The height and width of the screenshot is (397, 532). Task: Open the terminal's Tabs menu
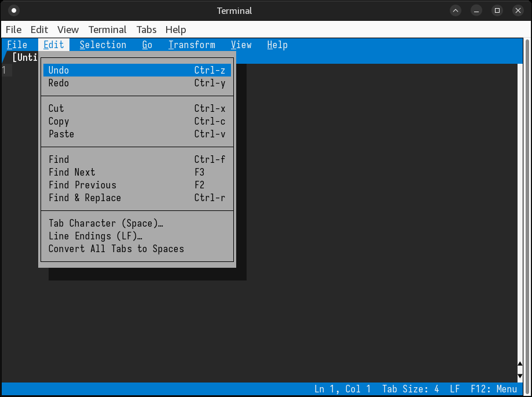pyautogui.click(x=146, y=30)
